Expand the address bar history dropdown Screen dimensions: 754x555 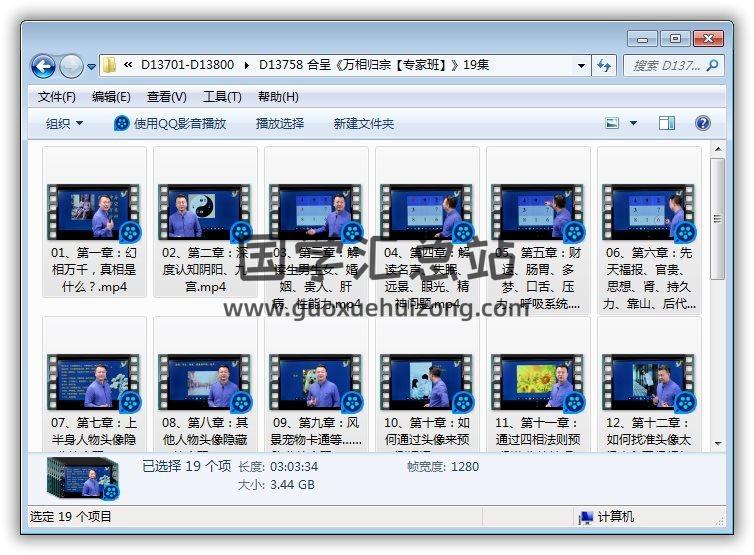point(581,65)
